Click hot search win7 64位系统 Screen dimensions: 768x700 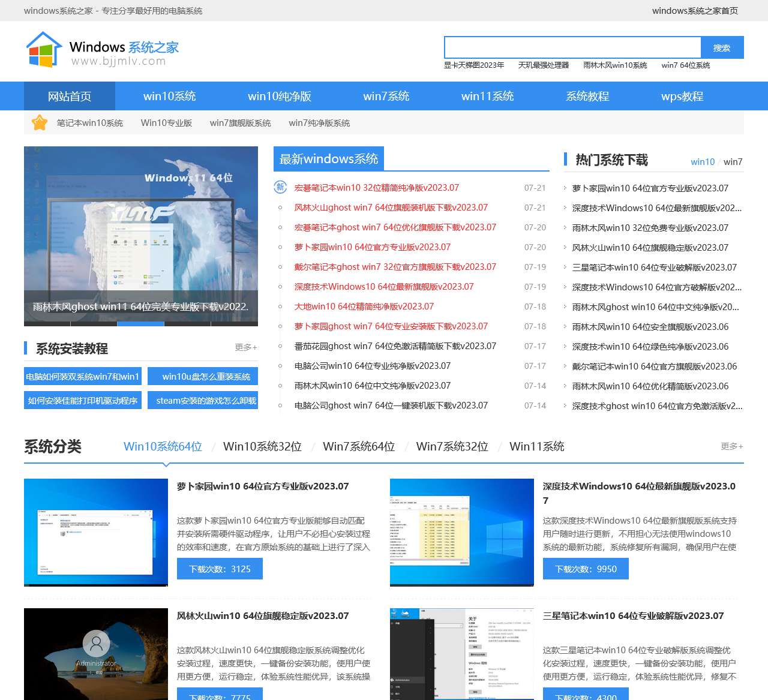[686, 65]
